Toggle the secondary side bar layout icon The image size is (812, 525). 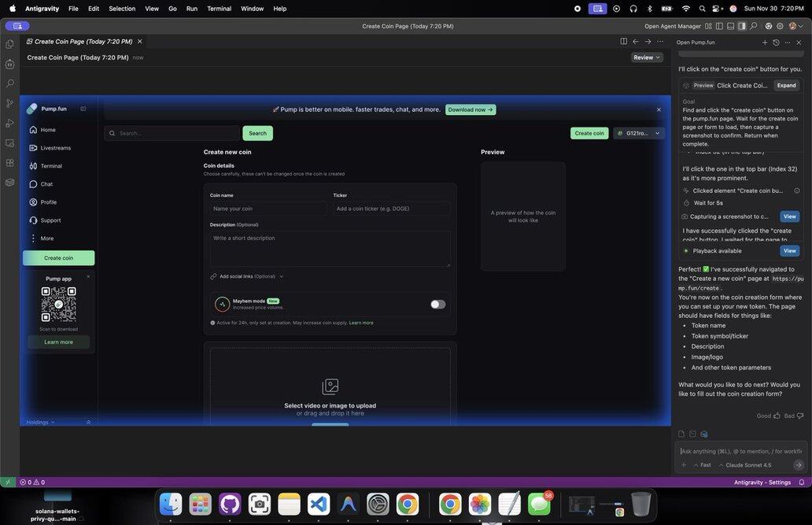742,26
